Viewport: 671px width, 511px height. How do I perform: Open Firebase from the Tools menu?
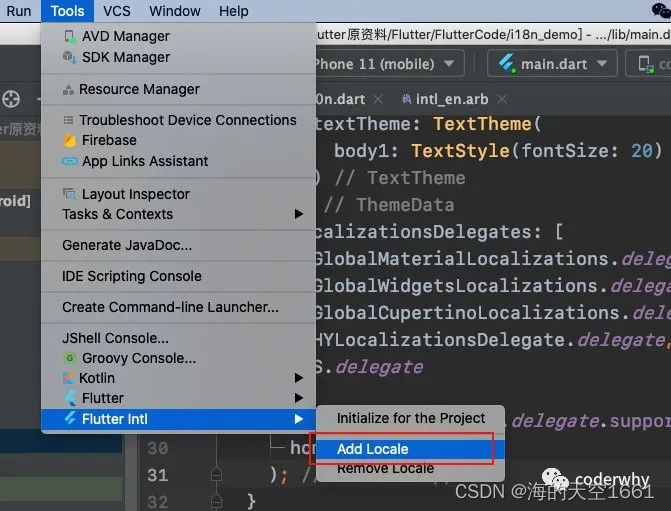pos(178,140)
